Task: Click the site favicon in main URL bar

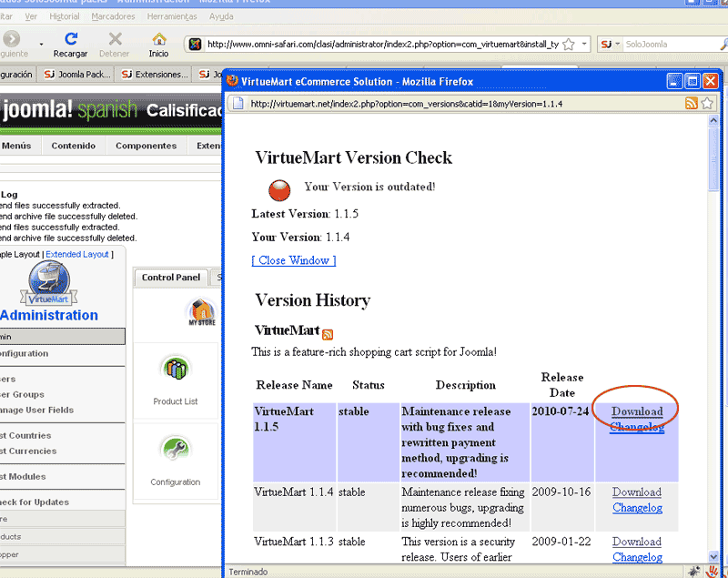Action: coord(195,44)
